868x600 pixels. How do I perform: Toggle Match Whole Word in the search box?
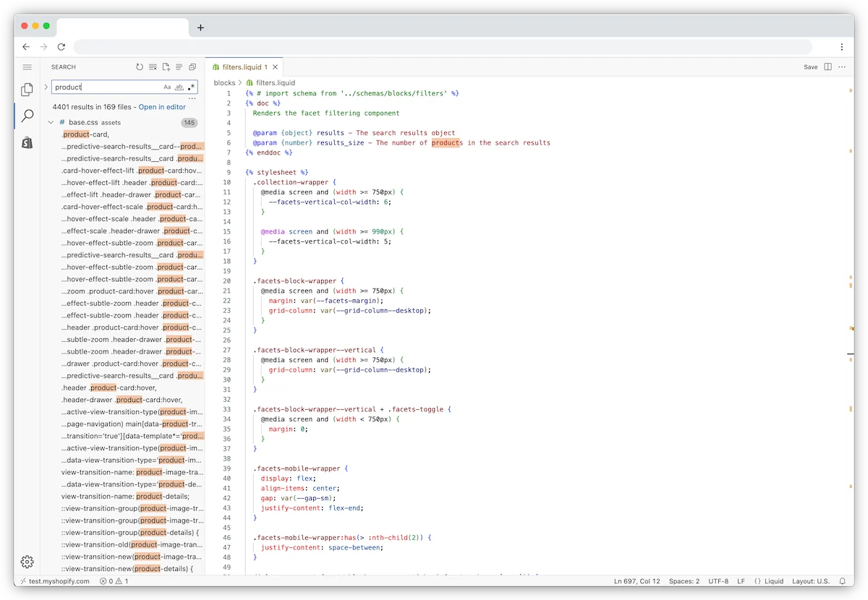coord(179,87)
